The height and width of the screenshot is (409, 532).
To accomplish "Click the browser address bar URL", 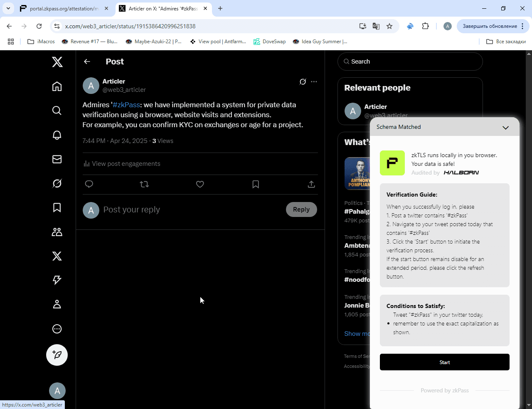I will [x=131, y=26].
